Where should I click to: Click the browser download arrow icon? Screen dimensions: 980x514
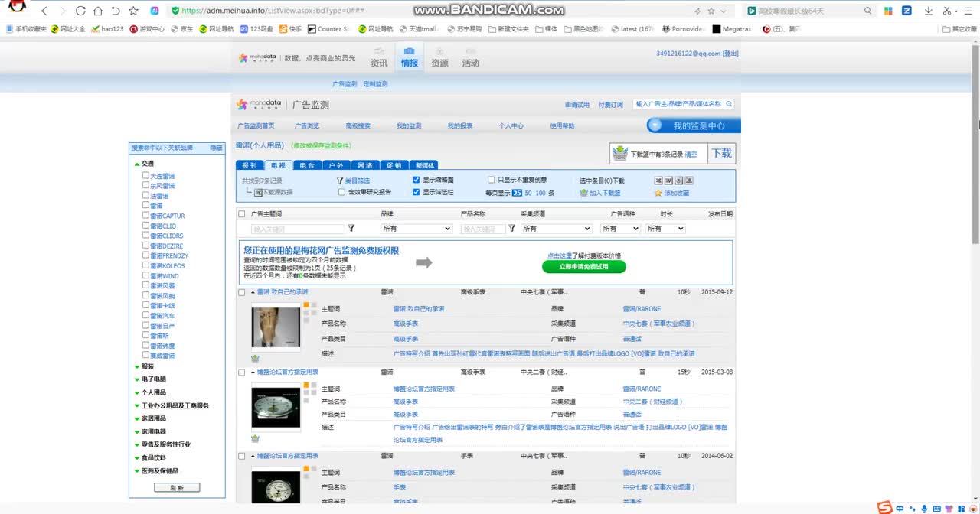click(929, 11)
